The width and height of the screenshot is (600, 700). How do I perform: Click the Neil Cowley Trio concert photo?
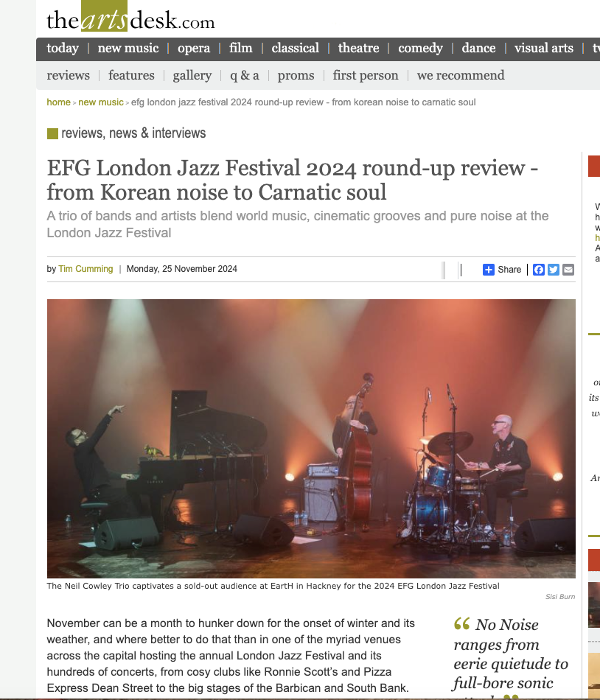311,438
